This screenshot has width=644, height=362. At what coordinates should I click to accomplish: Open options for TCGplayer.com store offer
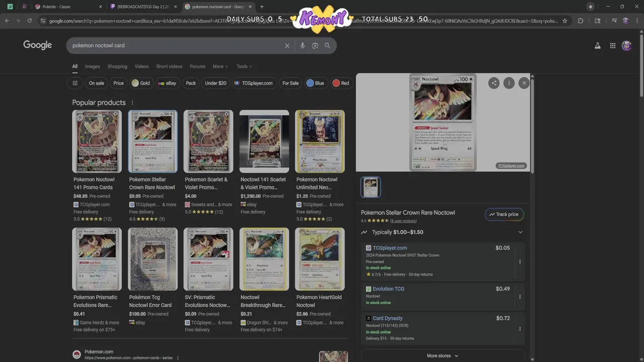pos(520,261)
